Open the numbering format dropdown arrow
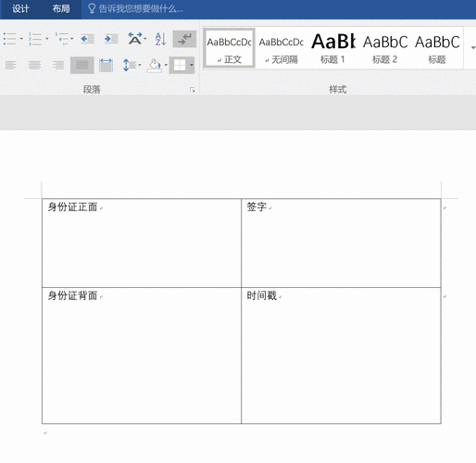 (x=47, y=39)
